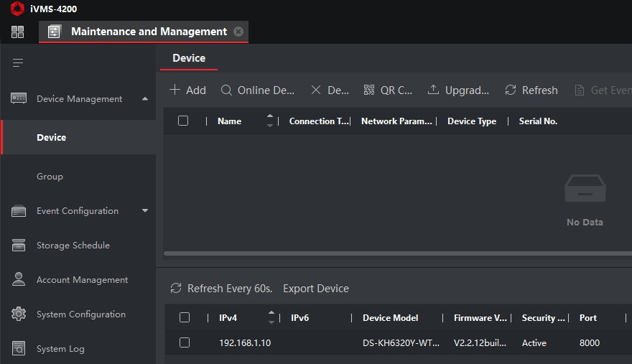Image resolution: width=632 pixels, height=364 pixels.
Task: Sort by the IPv4 column arrows
Action: pyautogui.click(x=271, y=317)
